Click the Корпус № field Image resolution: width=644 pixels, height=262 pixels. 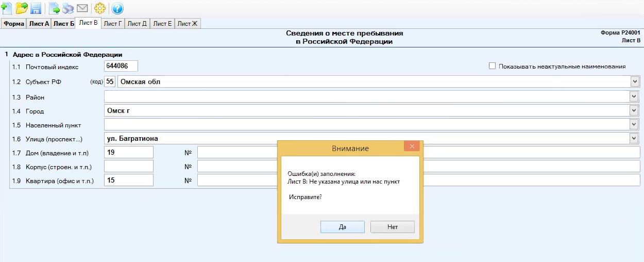point(419,166)
